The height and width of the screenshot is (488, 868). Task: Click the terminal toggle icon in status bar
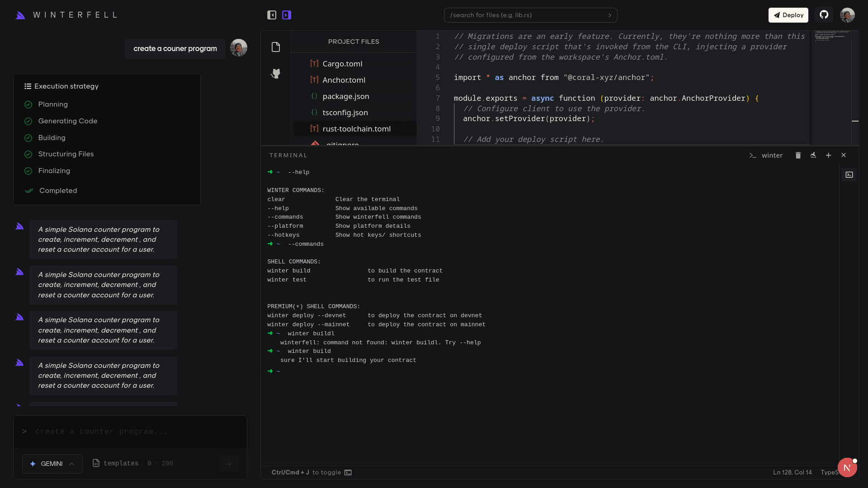[x=348, y=473]
